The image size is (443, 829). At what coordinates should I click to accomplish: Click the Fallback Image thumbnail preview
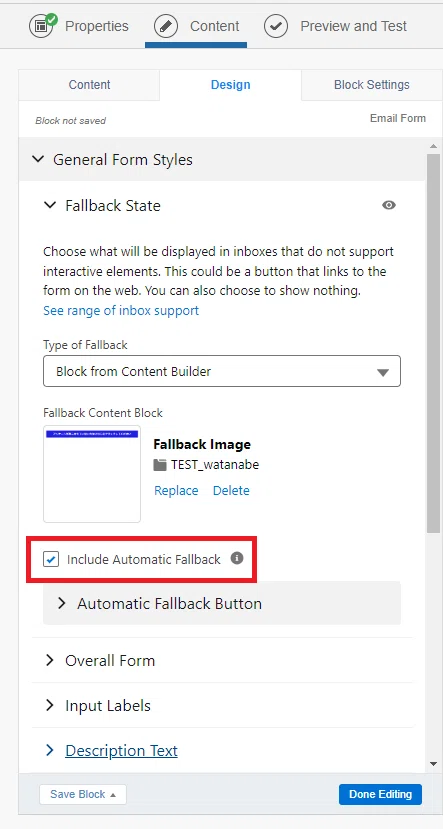(x=92, y=474)
